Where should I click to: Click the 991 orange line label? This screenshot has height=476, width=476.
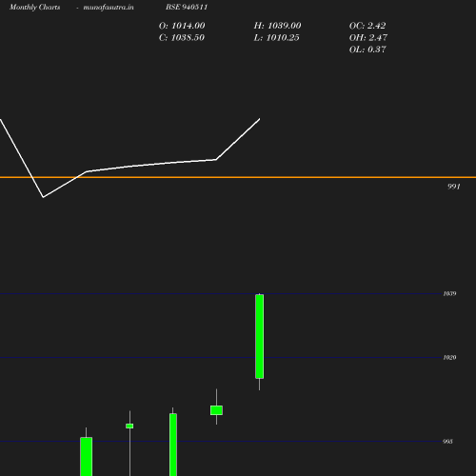pos(454,187)
